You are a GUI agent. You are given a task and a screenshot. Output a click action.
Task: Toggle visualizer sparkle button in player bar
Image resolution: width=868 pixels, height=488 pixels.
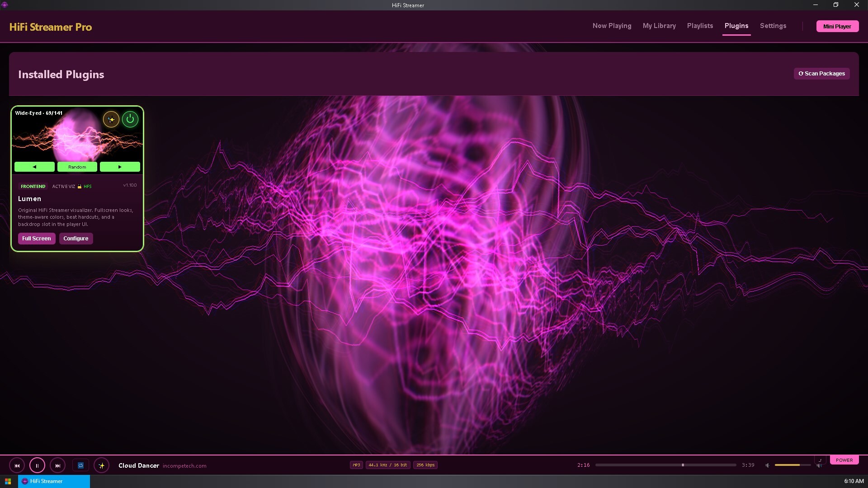tap(101, 465)
